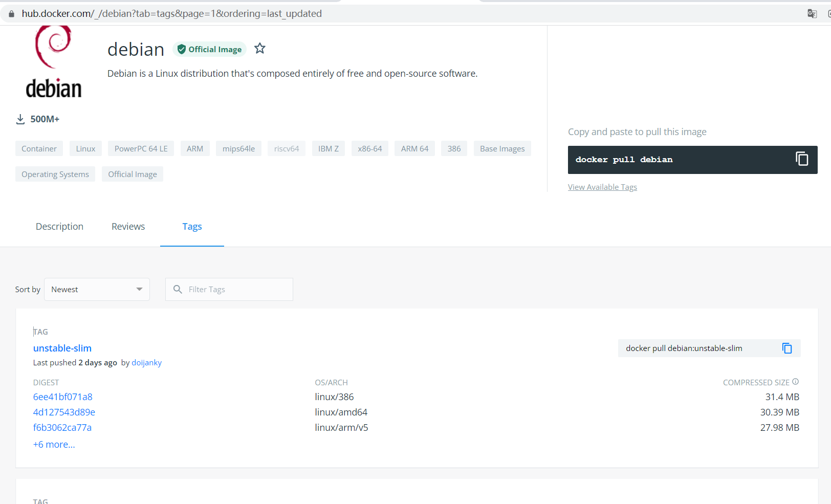
Task: Open the Reviews tab
Action: [x=128, y=226]
